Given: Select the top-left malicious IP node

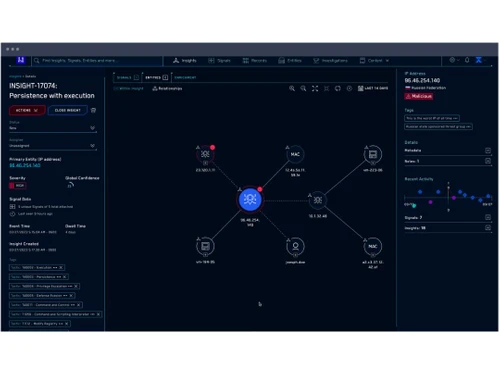Looking at the screenshot, I should 205,154.
